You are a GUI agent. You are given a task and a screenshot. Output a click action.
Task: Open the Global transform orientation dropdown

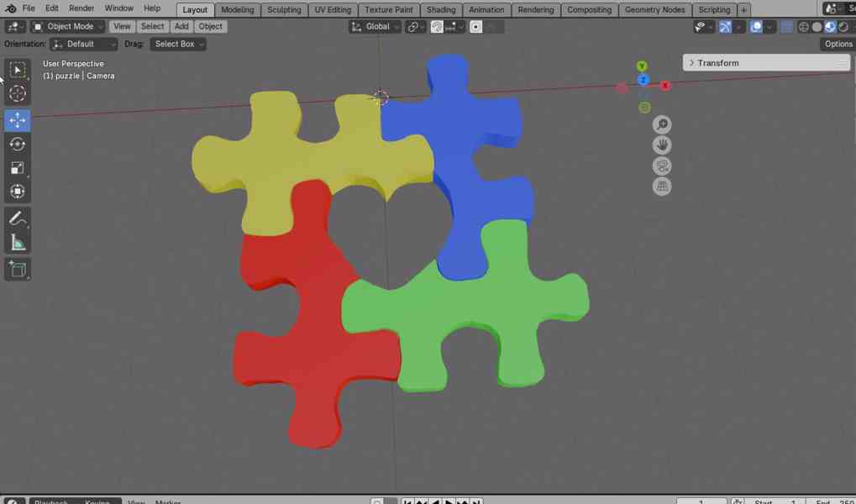point(375,27)
